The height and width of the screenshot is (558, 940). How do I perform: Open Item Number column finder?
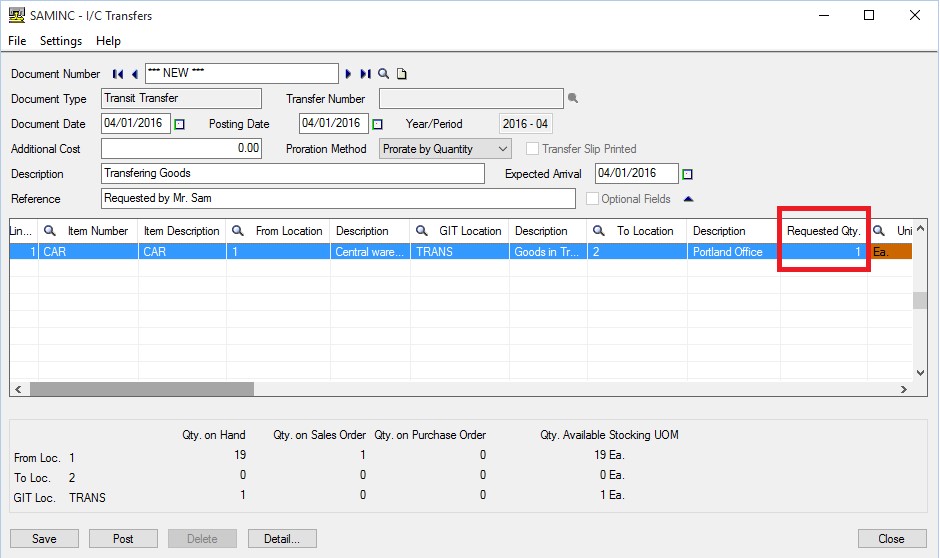pos(50,231)
